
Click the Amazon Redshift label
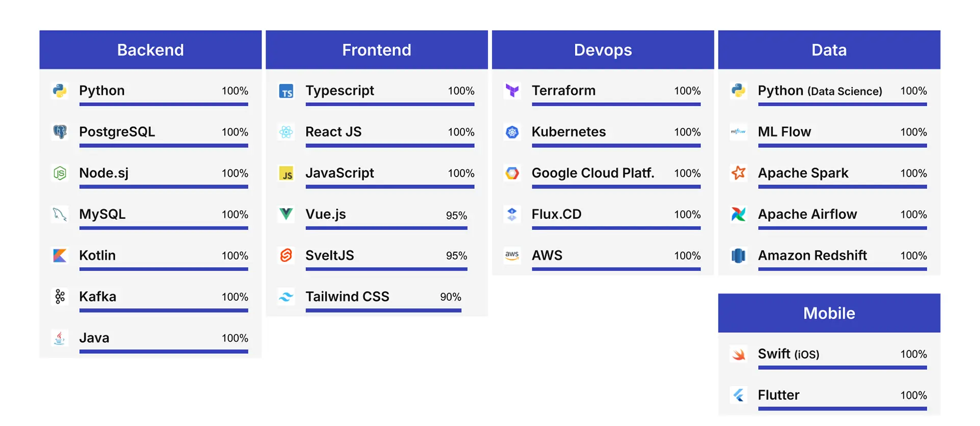point(812,255)
